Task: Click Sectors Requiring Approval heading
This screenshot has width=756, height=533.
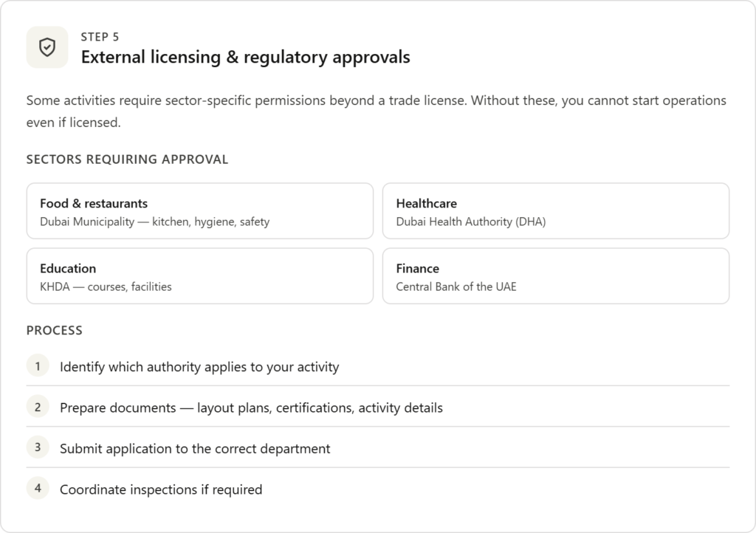Action: (x=127, y=159)
